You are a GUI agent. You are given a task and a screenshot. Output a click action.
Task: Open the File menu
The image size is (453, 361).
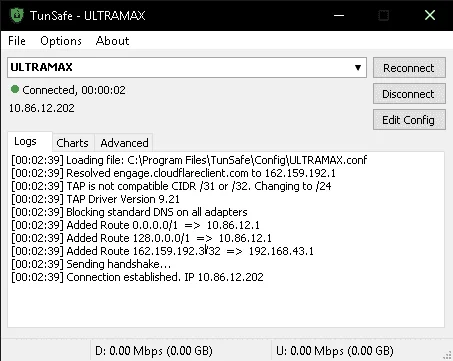[x=17, y=41]
